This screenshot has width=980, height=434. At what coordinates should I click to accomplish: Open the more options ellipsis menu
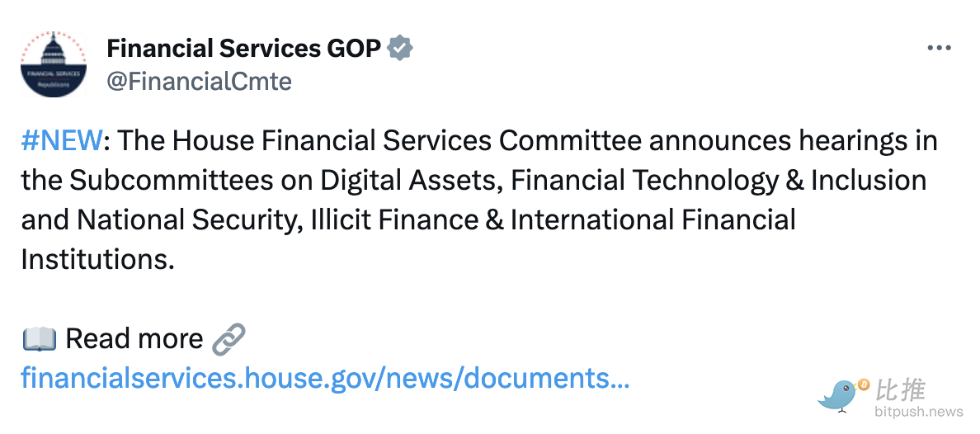coord(939,49)
